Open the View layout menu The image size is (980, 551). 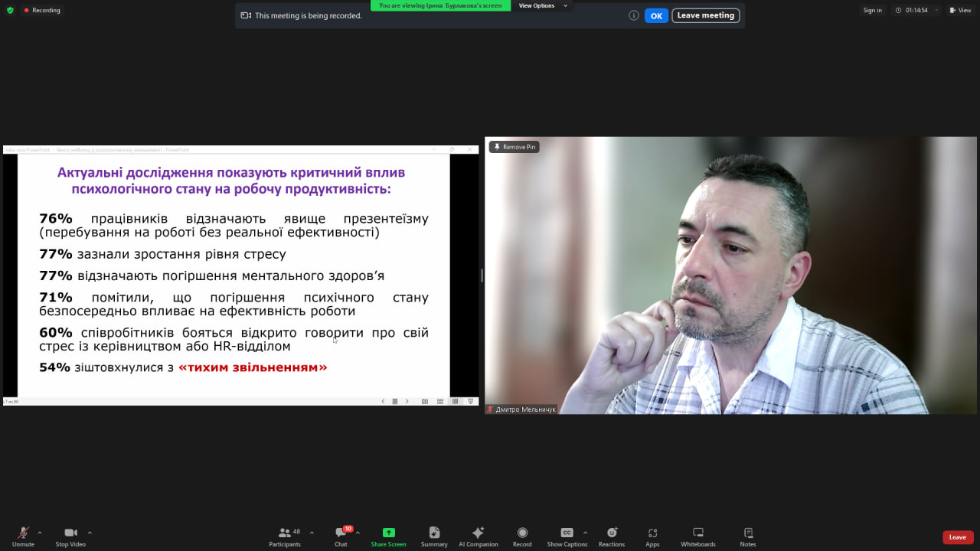[960, 10]
